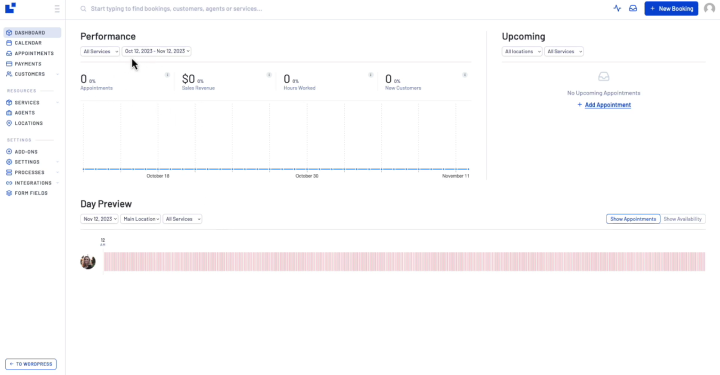Toggle the sidebar menu hamburger icon
Screen dimensions: 720x375
pos(57,9)
